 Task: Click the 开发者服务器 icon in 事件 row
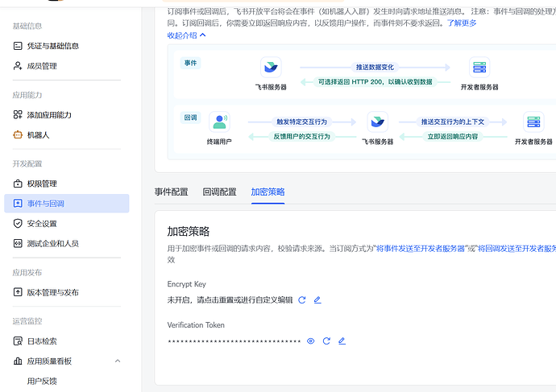pos(479,67)
